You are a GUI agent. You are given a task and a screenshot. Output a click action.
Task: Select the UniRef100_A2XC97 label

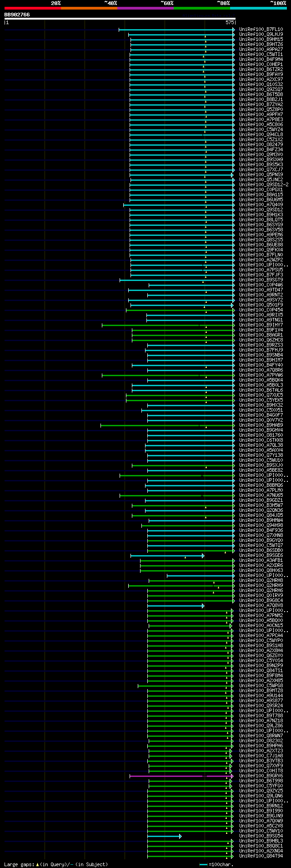(261, 80)
